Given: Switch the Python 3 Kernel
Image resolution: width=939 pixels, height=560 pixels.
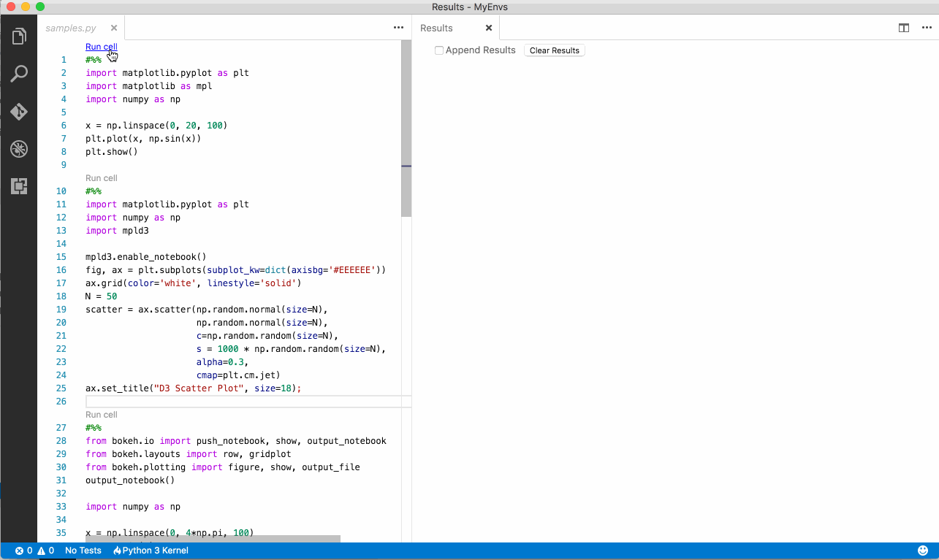Looking at the screenshot, I should tap(151, 551).
